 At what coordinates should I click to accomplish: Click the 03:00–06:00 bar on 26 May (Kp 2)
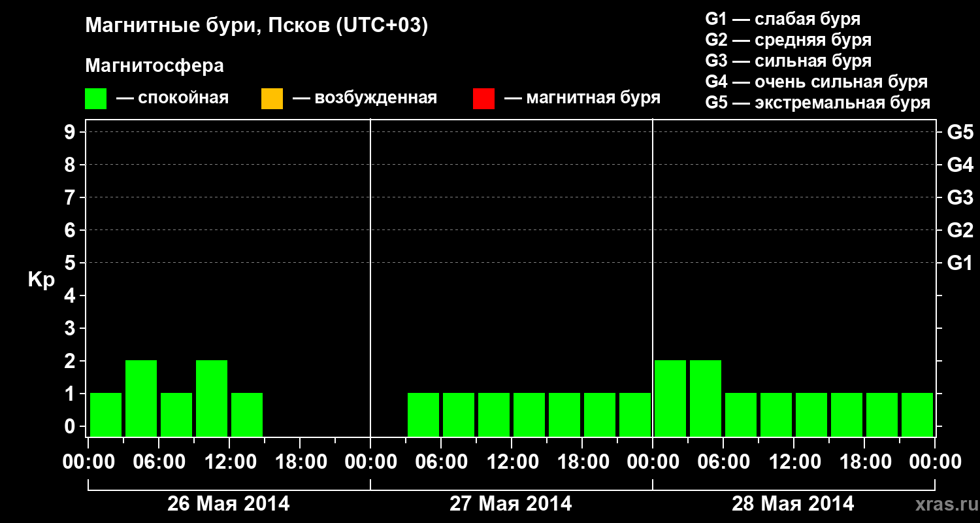[141, 398]
